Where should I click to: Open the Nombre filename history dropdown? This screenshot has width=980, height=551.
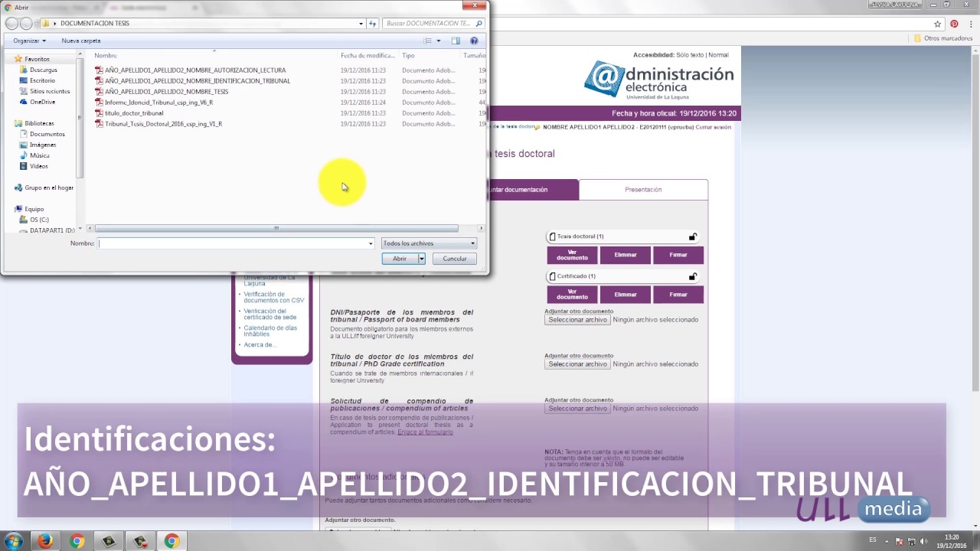pos(371,243)
